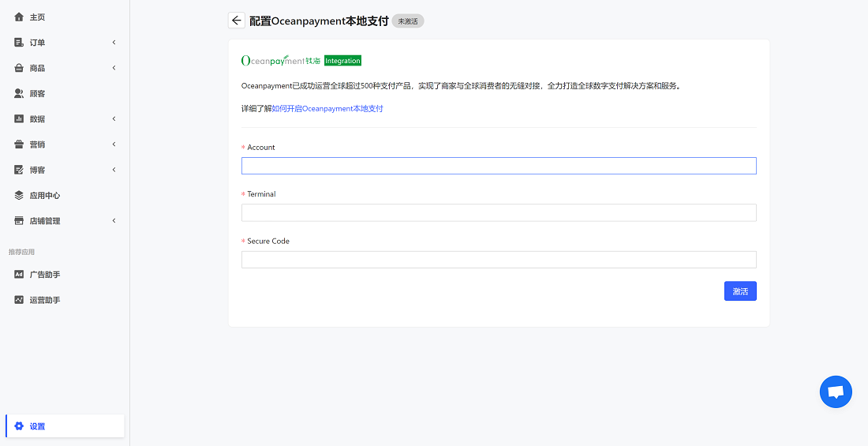Open the chat support bubble
868x446 pixels.
click(x=836, y=392)
